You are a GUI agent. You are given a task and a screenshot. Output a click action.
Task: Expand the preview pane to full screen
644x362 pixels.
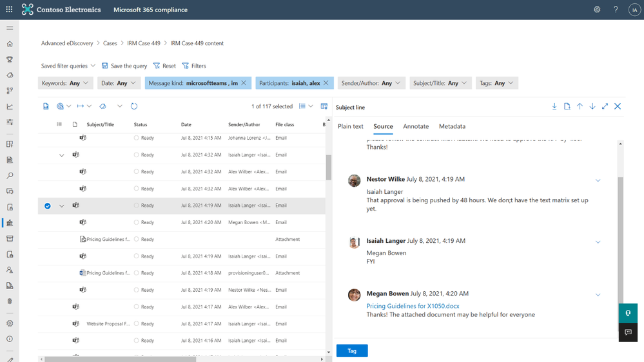(605, 106)
